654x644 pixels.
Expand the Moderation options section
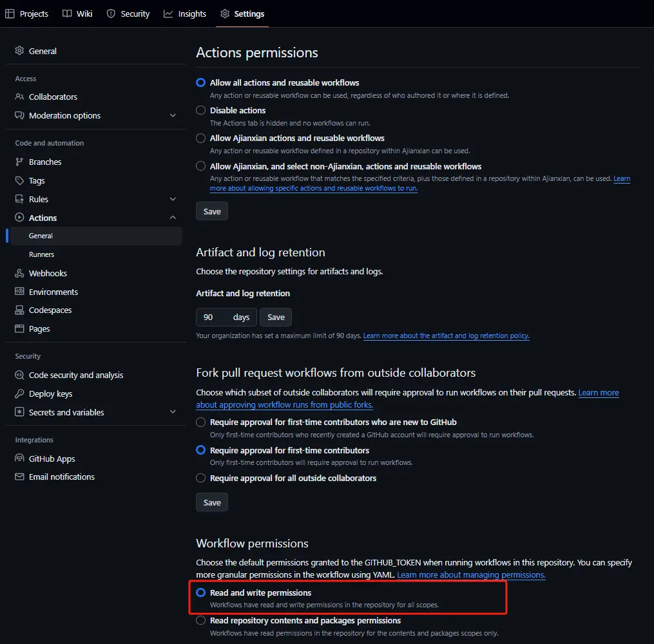tap(173, 116)
